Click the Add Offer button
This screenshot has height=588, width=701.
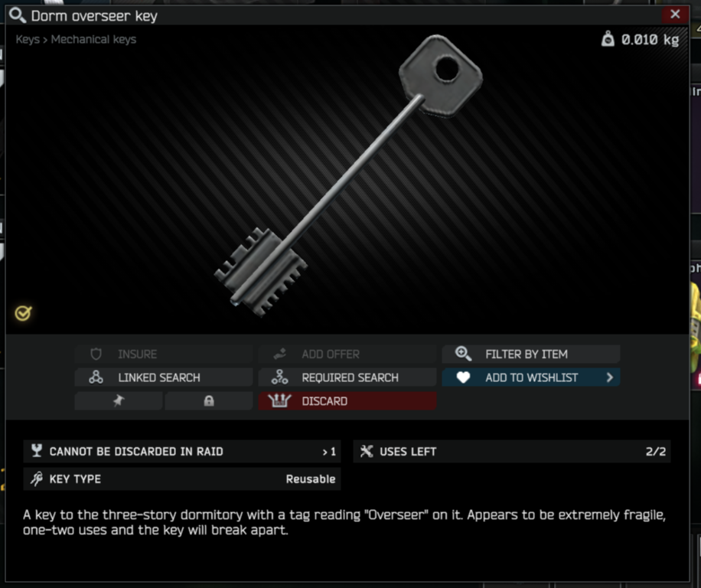347,354
